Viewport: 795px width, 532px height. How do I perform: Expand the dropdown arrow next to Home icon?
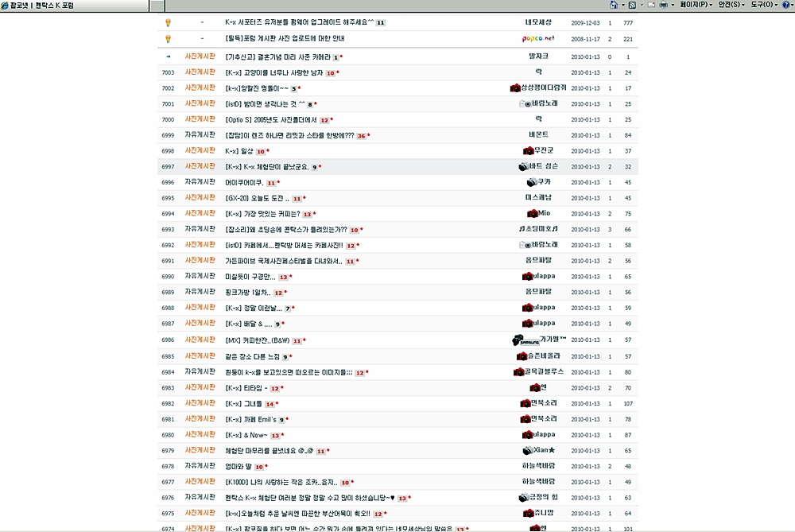click(x=622, y=5)
